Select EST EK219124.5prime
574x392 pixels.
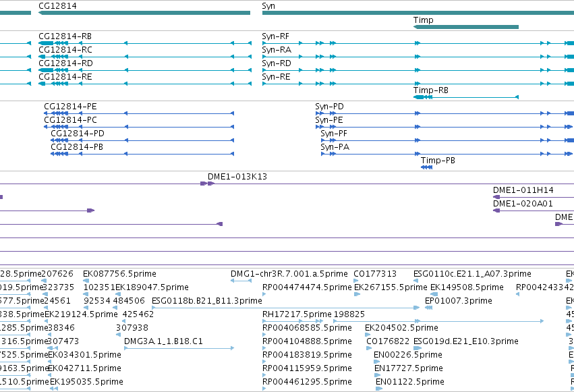tap(81, 314)
